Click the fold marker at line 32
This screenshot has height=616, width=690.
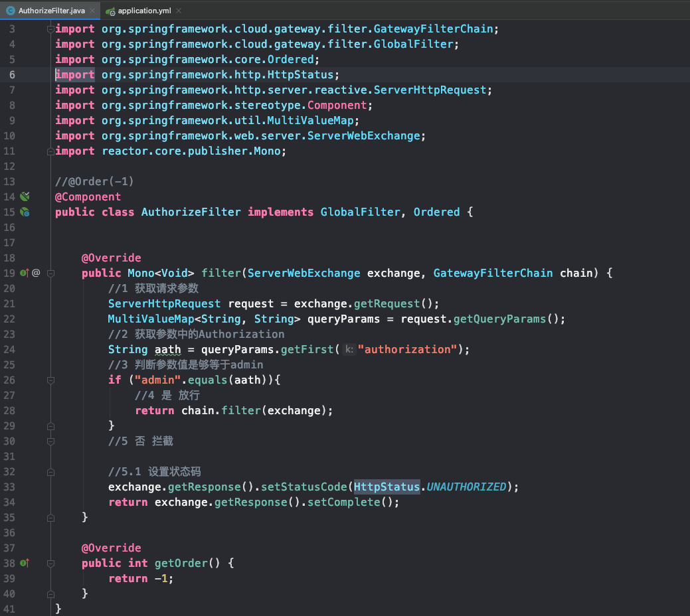coord(50,472)
